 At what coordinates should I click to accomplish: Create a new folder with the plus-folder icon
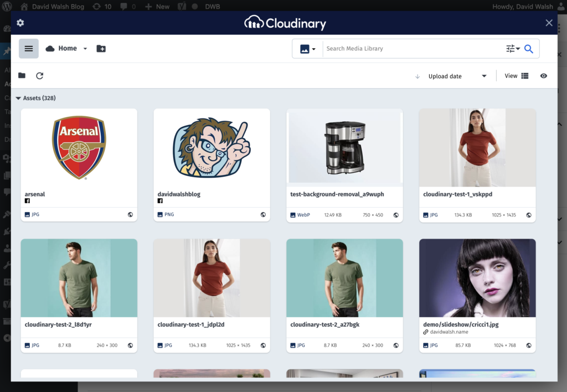tap(101, 49)
